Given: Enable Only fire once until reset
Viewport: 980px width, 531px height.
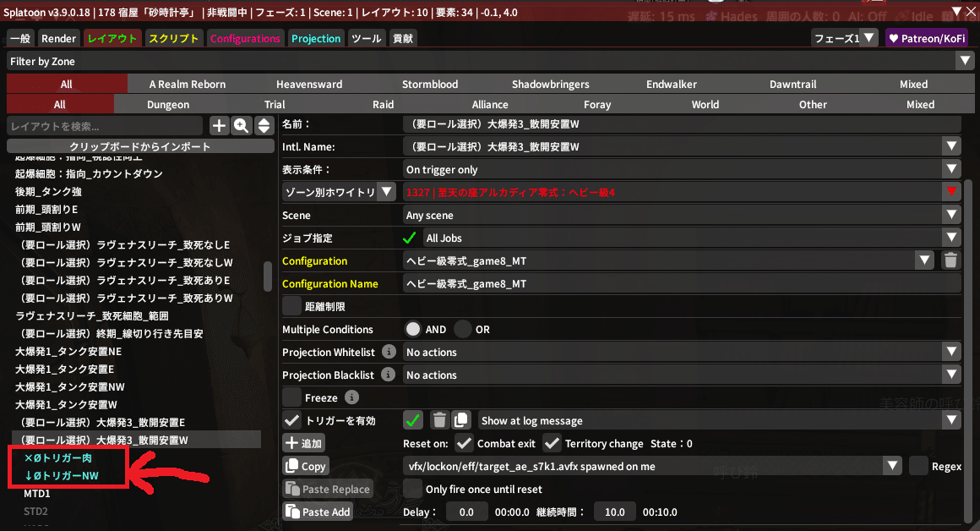Looking at the screenshot, I should 412,489.
